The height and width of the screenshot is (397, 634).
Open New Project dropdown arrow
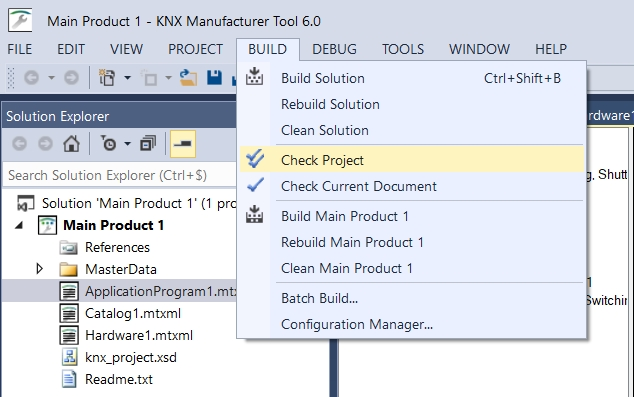pyautogui.click(x=127, y=78)
